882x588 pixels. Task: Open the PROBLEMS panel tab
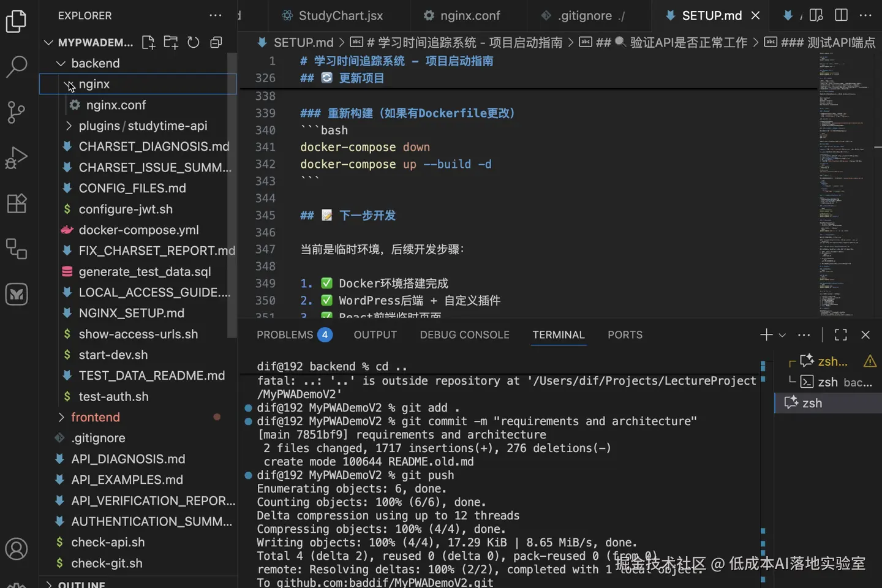pos(293,334)
